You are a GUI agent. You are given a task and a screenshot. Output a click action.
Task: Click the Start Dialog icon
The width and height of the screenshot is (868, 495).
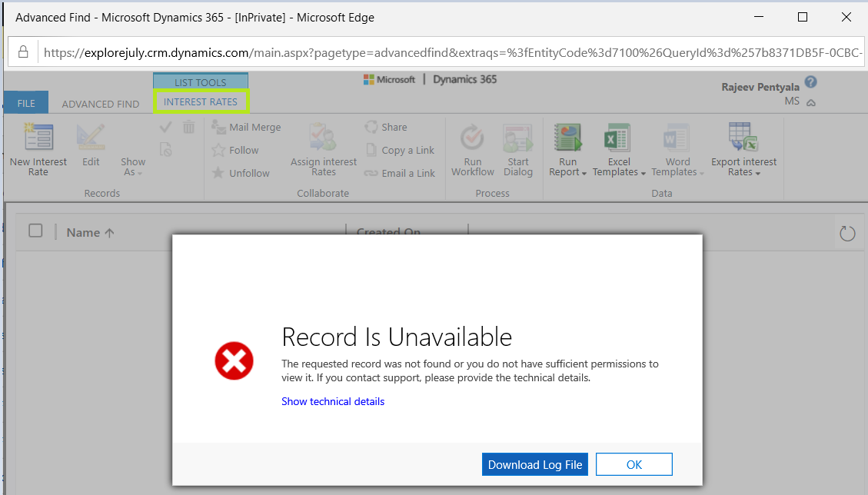(517, 137)
